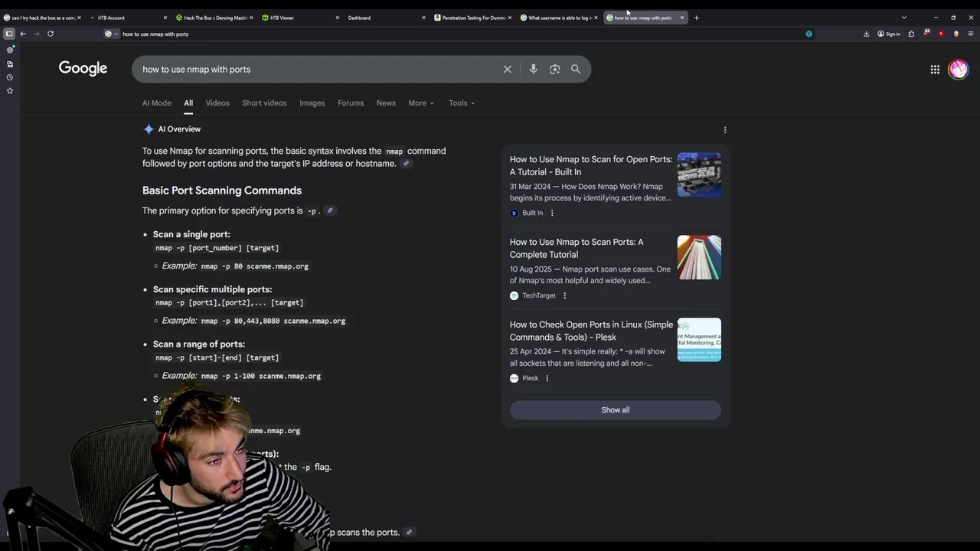Switch to Penetration Testing For Dummies tab
This screenshot has width=980, height=551.
coord(472,18)
